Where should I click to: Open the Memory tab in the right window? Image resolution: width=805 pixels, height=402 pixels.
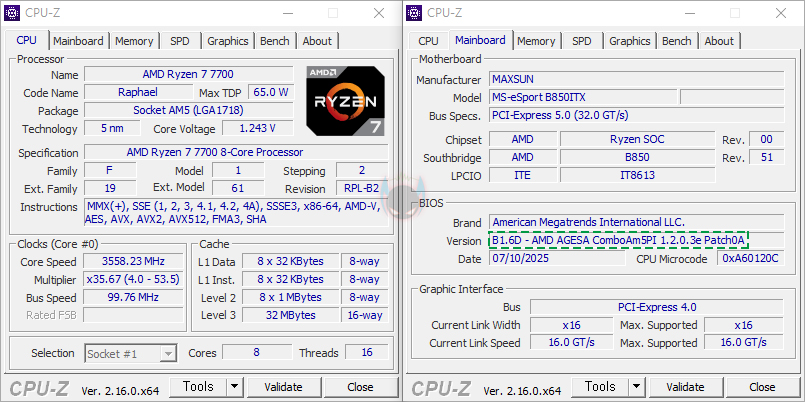point(536,41)
